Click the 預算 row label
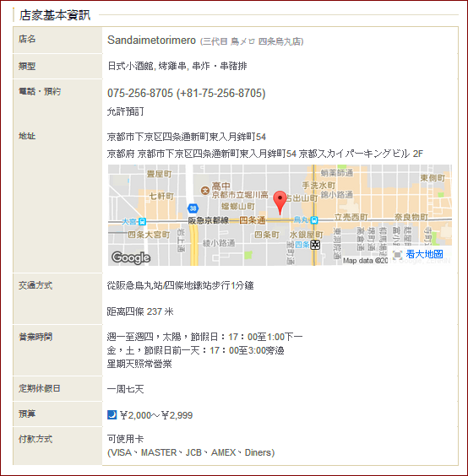 pos(27,414)
